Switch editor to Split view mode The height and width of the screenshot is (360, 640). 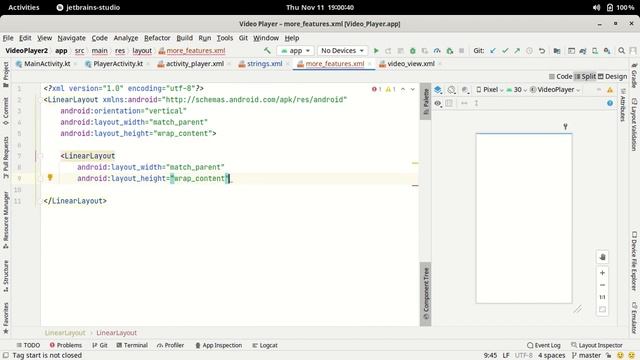point(585,76)
